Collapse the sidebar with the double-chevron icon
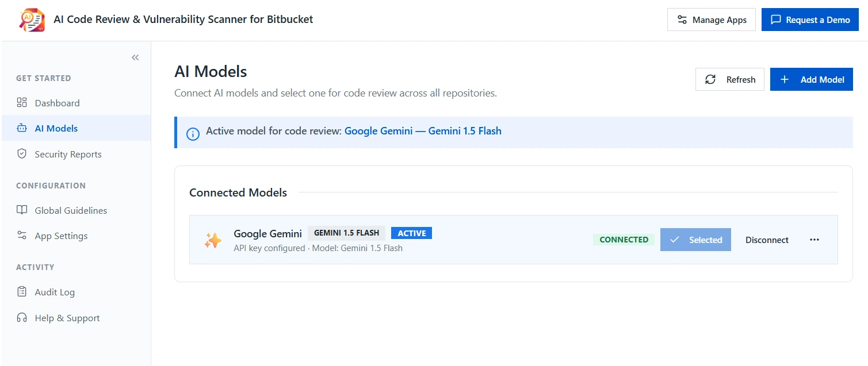Image resolution: width=868 pixels, height=366 pixels. click(x=135, y=57)
